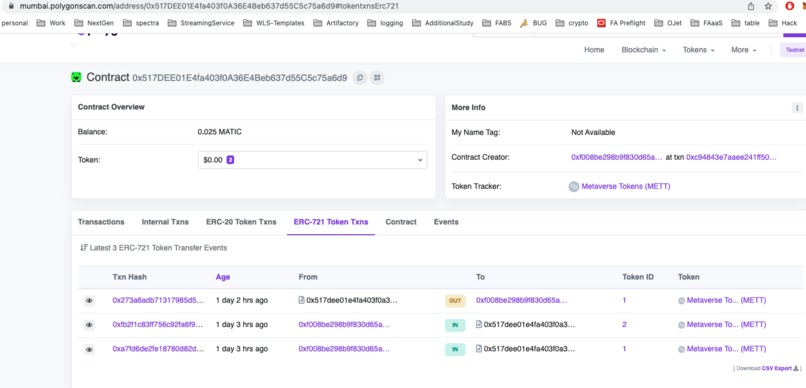The image size is (806, 388).
Task: Select the ERC-721 Token Txns tab
Action: (x=331, y=222)
